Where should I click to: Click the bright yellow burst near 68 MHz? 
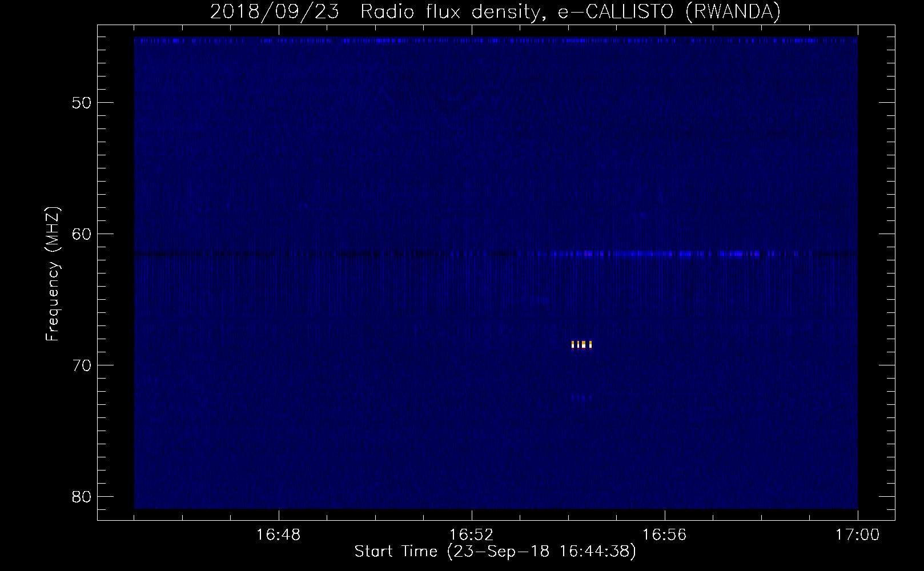pyautogui.click(x=581, y=344)
